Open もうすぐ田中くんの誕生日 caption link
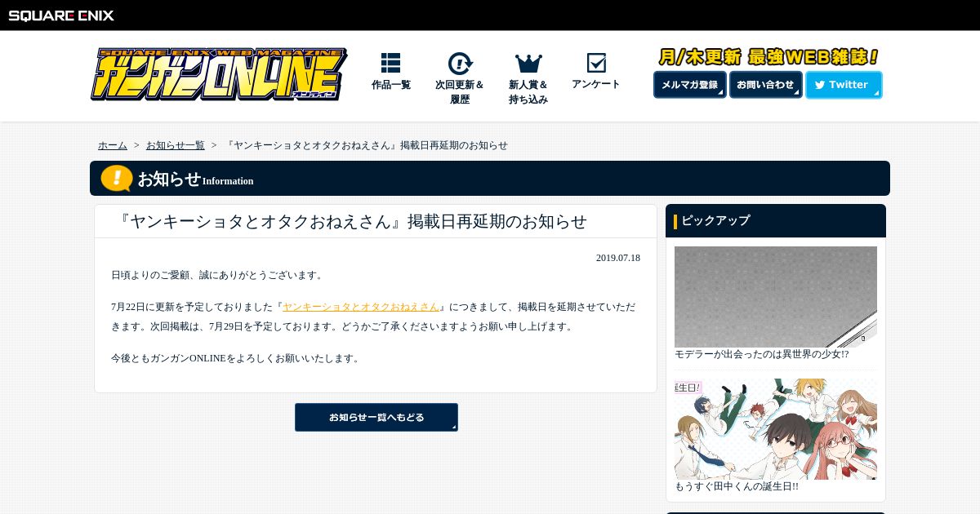Image resolution: width=980 pixels, height=514 pixels. [x=736, y=486]
